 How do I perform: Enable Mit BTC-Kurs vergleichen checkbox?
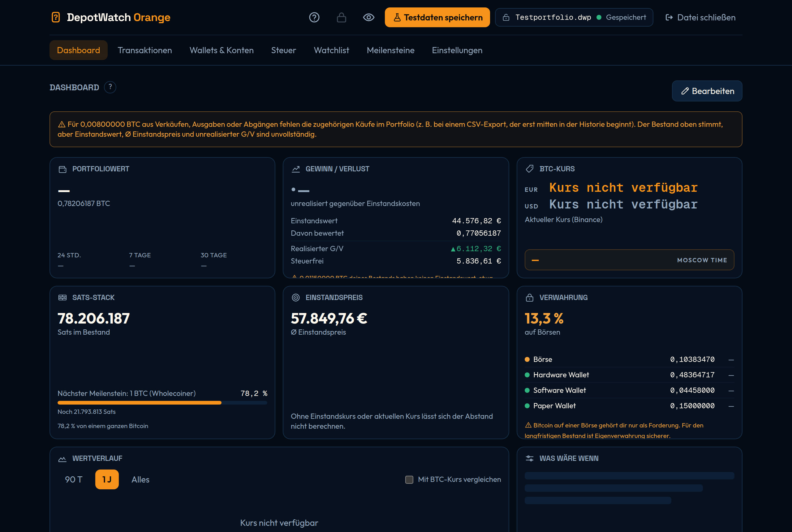click(409, 479)
